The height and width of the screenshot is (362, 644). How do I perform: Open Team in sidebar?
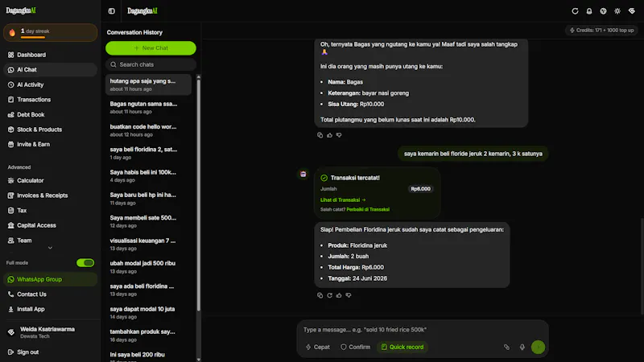pyautogui.click(x=50, y=241)
